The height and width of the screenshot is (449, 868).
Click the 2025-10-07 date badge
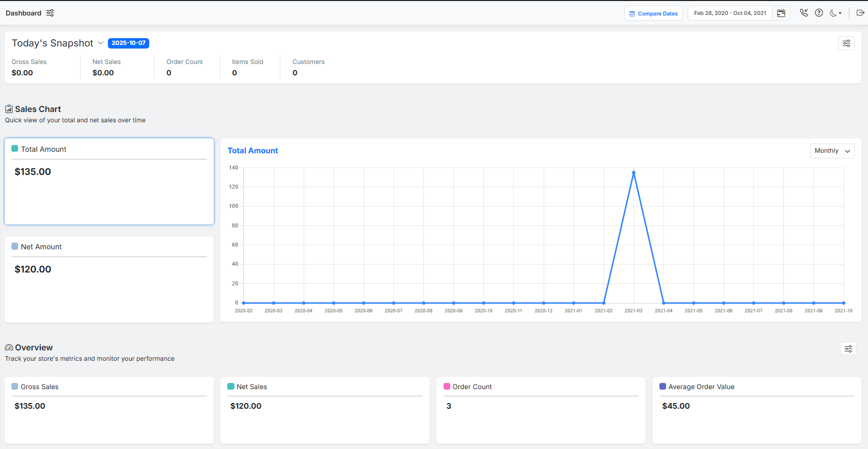129,43
